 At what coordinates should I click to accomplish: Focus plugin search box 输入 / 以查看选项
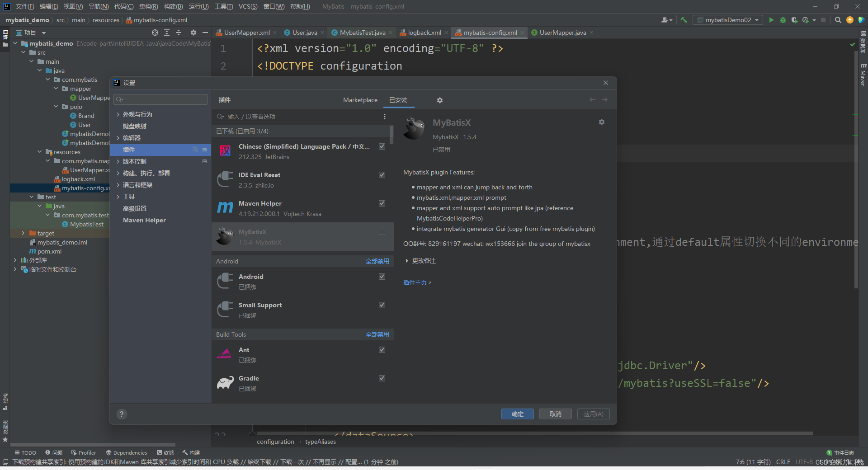tap(298, 117)
